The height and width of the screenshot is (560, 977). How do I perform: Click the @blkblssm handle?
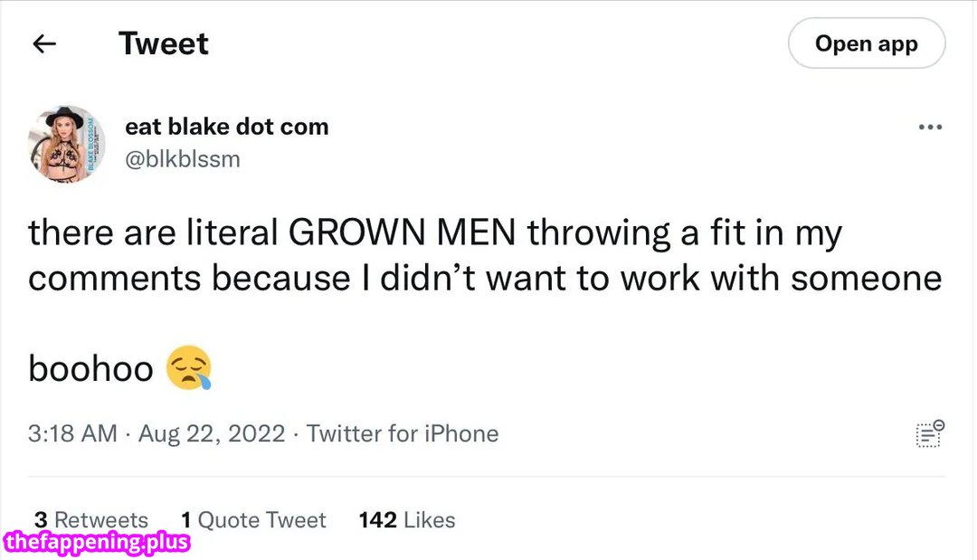[x=183, y=159]
